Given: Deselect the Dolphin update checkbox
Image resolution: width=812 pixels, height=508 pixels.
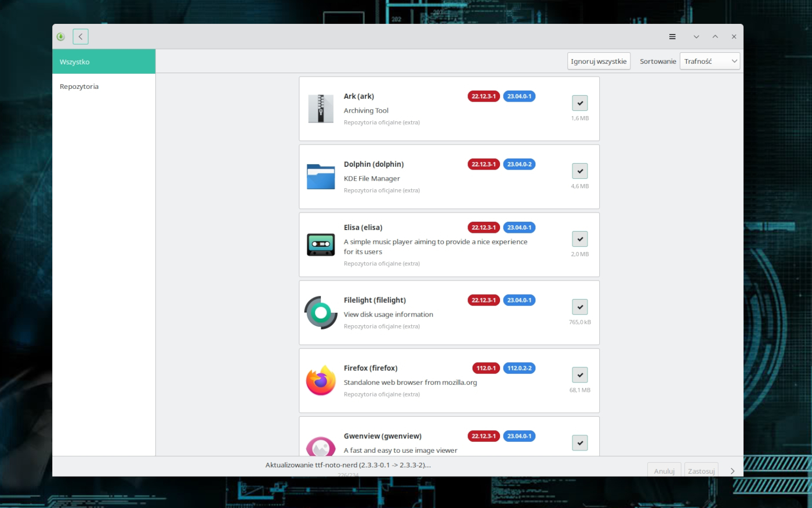Looking at the screenshot, I should (x=580, y=171).
